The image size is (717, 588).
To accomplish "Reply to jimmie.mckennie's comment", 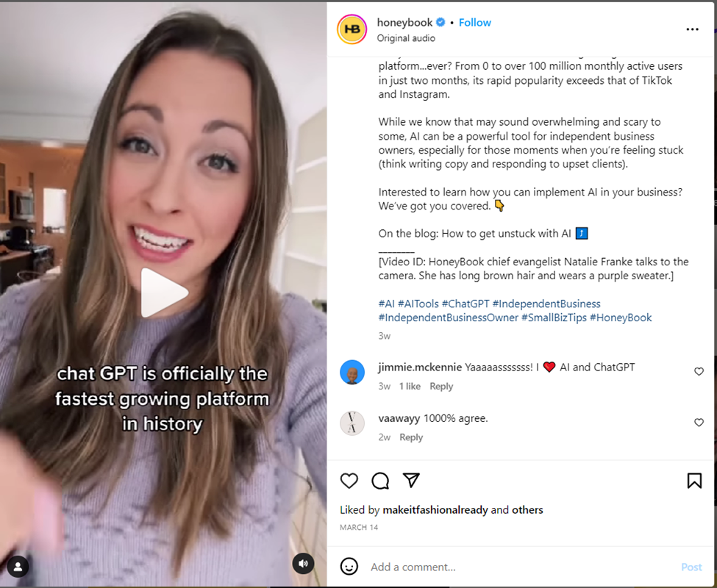I will pos(441,386).
